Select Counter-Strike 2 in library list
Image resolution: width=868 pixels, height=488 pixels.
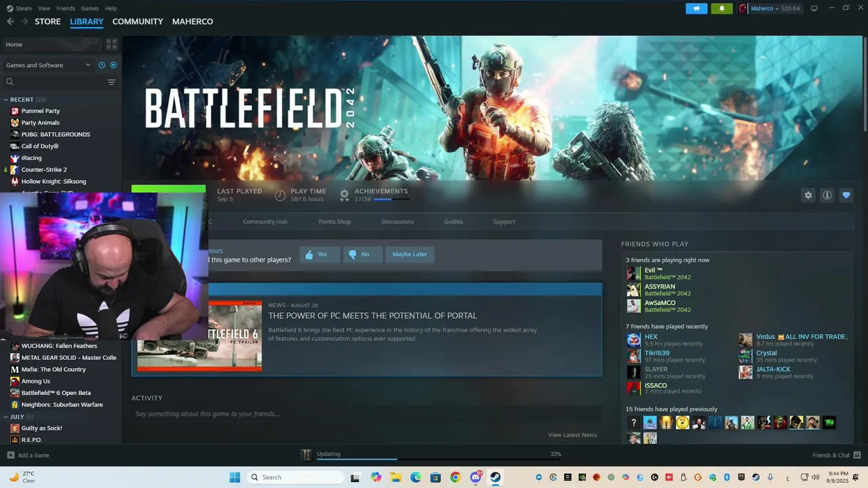click(x=44, y=169)
